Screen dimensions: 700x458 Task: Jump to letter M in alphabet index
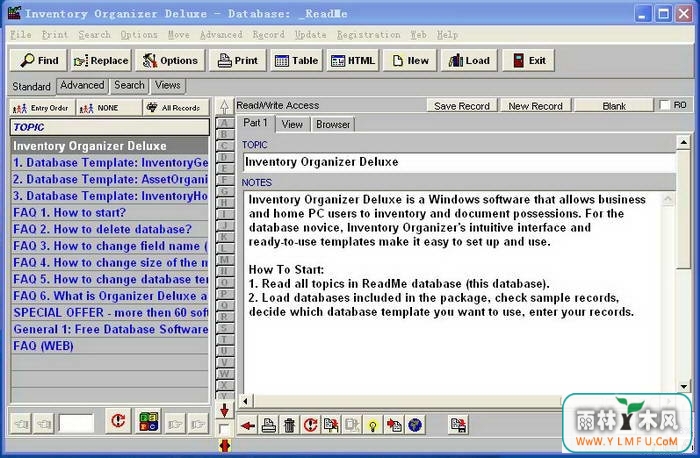(225, 260)
